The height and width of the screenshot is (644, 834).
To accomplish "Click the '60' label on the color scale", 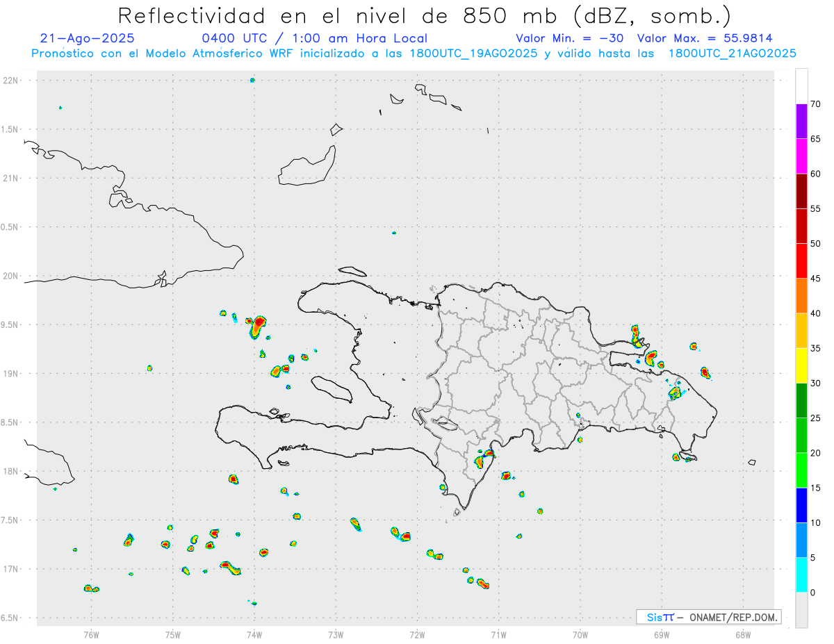I will coord(815,174).
